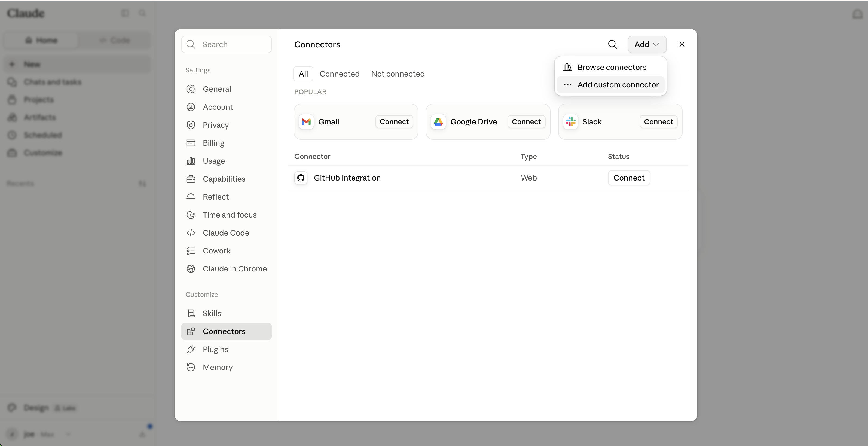Open Privacy shield settings

(226, 125)
